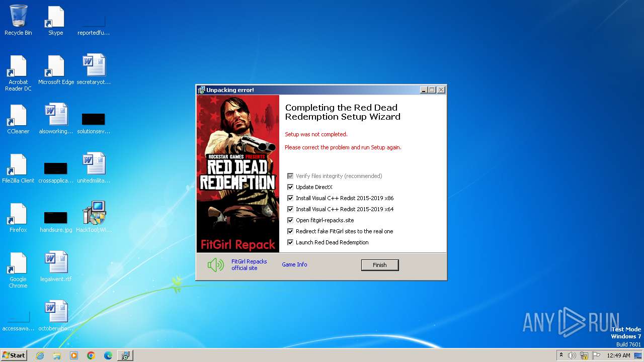Select the Recycle Bin desktop icon
Image resolution: width=644 pixels, height=362 pixels.
18,21
